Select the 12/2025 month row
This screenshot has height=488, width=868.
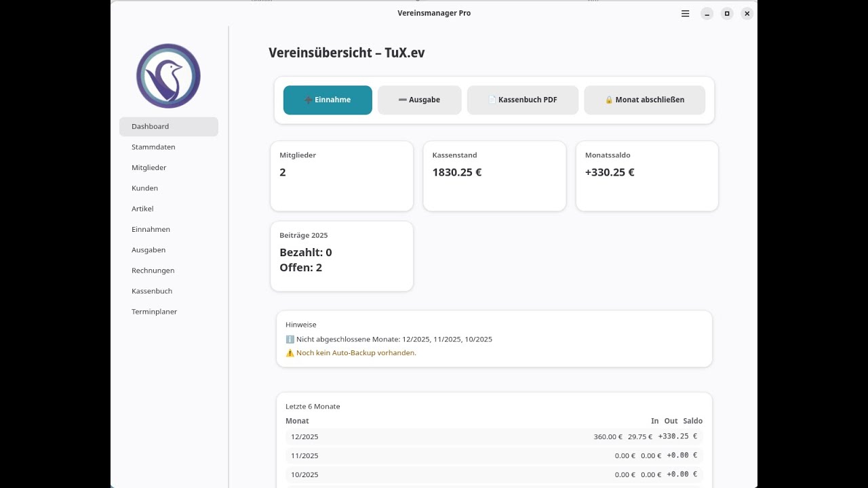coord(494,437)
